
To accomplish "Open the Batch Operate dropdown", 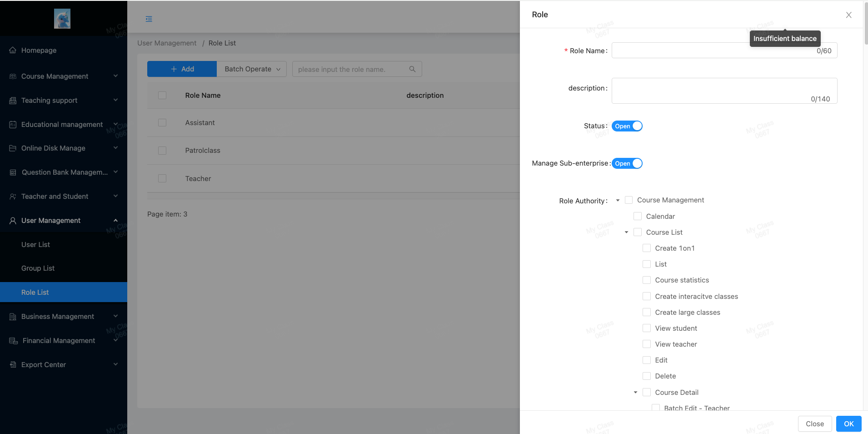I will (x=252, y=69).
